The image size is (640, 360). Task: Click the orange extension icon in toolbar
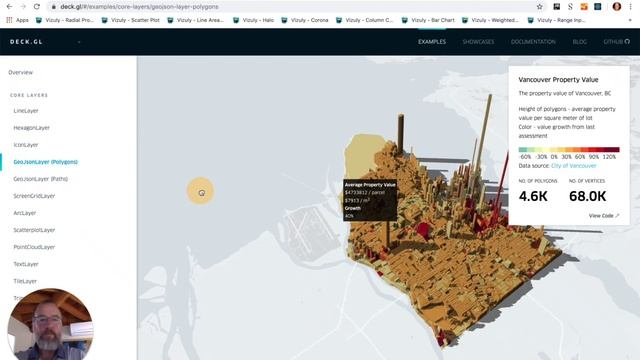[584, 7]
